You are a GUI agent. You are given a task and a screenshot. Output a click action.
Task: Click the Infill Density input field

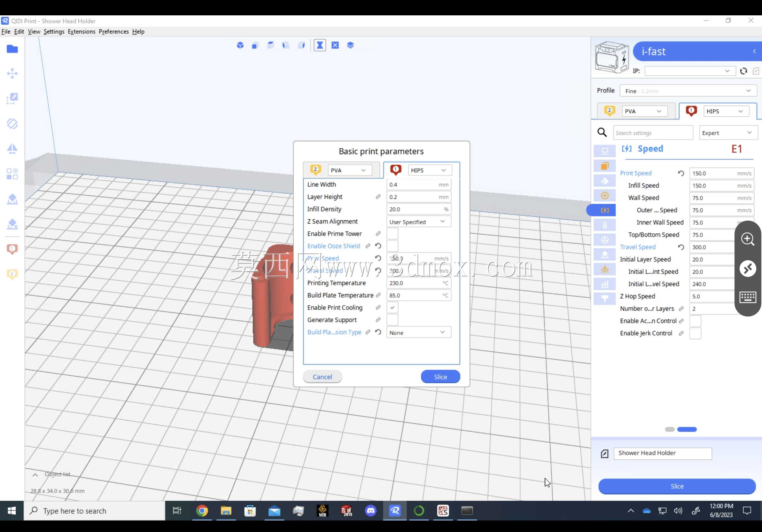tap(418, 209)
